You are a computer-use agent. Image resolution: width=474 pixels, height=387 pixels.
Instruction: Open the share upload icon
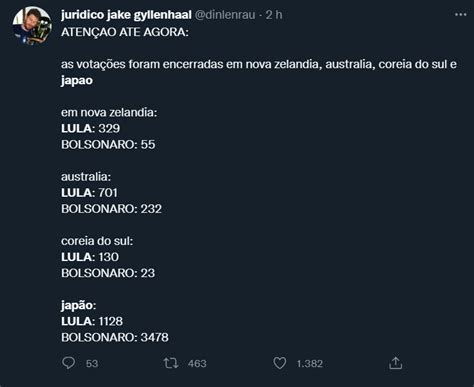tap(396, 363)
